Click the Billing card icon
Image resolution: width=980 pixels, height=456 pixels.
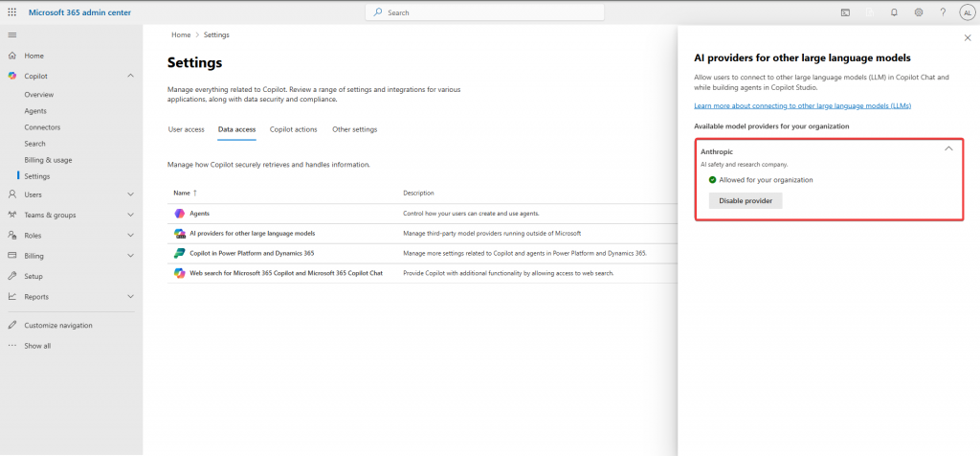(11, 255)
